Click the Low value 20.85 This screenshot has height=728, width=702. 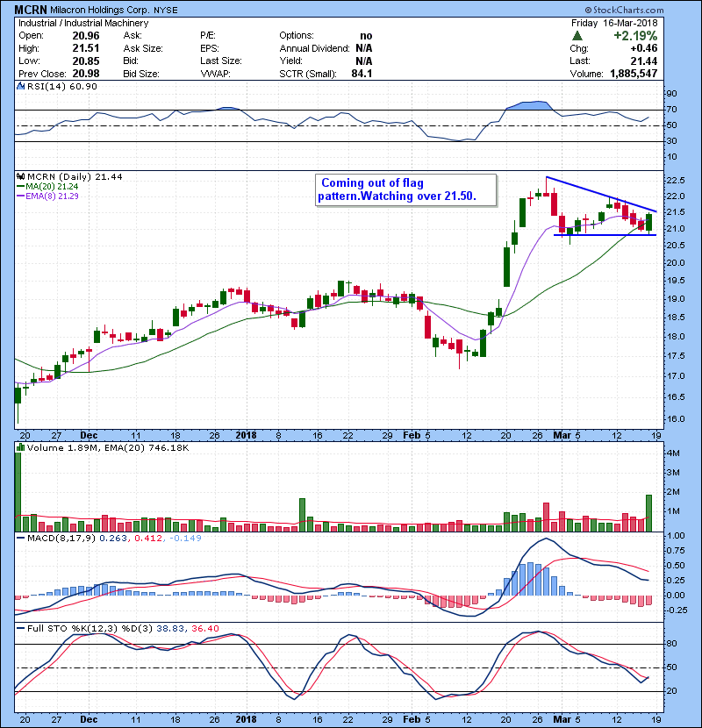(86, 61)
